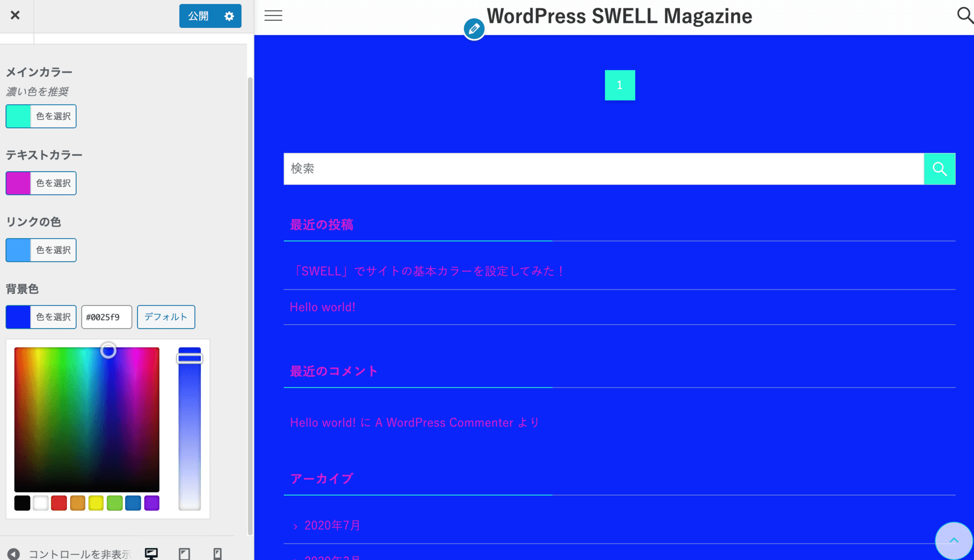
Task: Click 色を選択 under テキストカラー
Action: [53, 183]
